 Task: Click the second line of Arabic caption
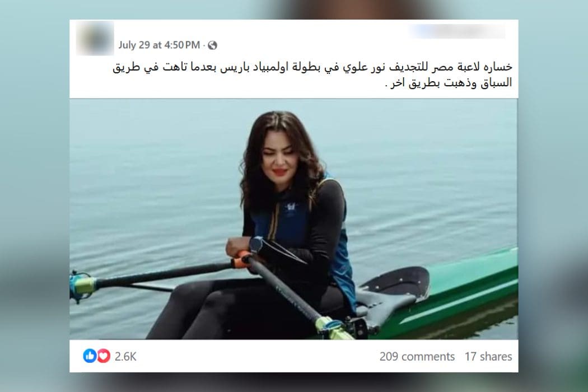click(449, 82)
